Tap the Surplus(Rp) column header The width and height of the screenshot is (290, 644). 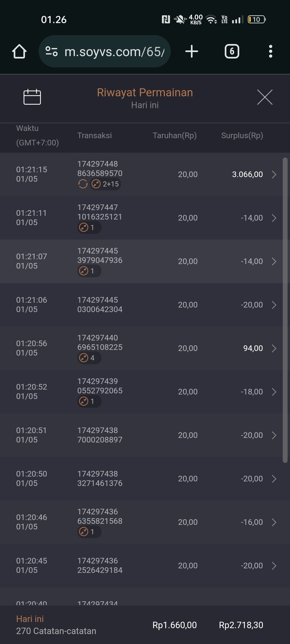pyautogui.click(x=242, y=136)
